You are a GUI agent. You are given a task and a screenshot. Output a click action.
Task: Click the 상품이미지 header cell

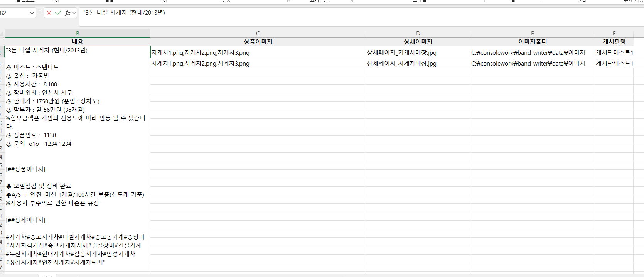pos(258,42)
